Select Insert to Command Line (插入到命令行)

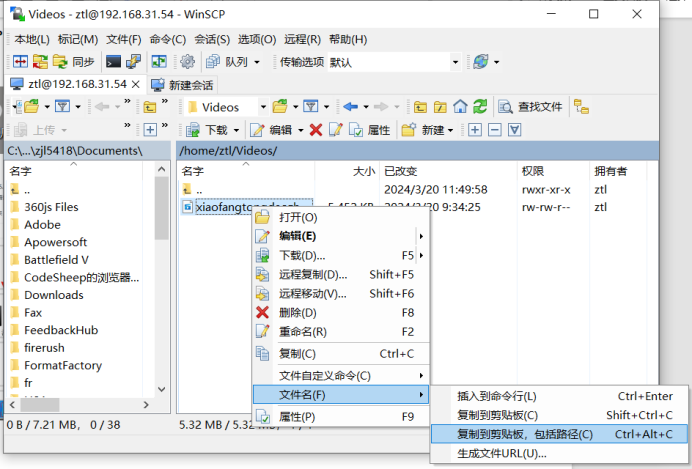click(x=559, y=396)
